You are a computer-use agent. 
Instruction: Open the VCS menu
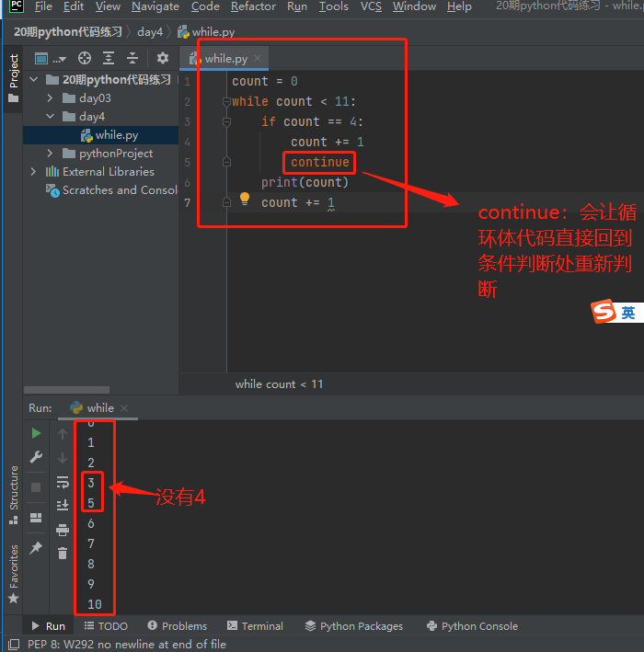(371, 6)
